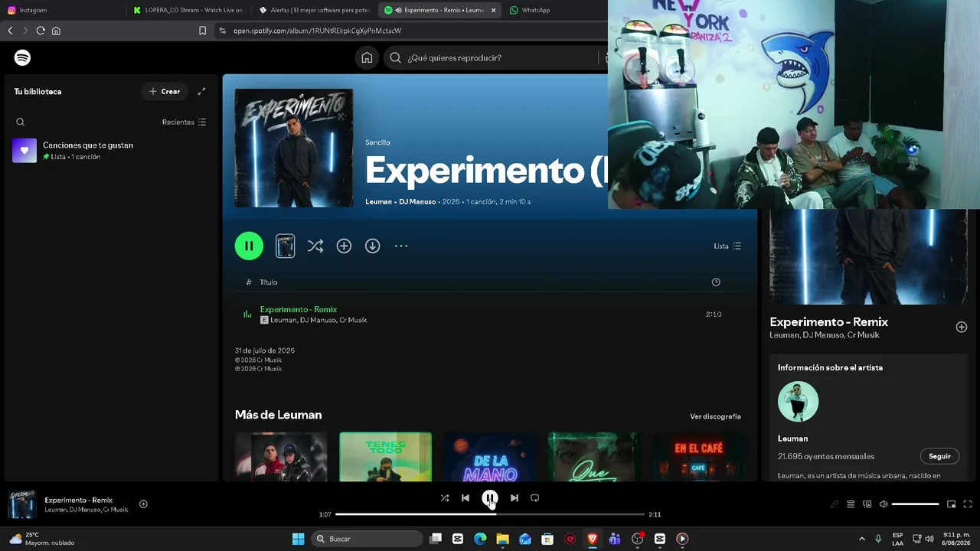Download the Experimento album
The image size is (980, 551).
372,246
